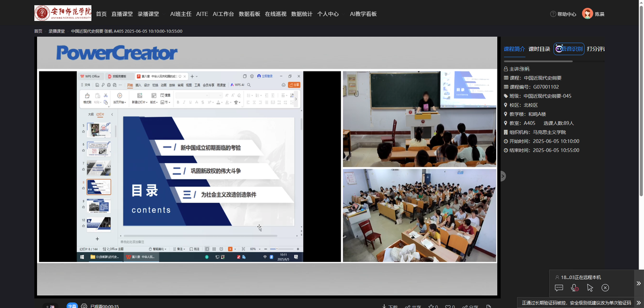This screenshot has width=644, height=308.
Task: Click the student classroom camera view
Action: coord(419,215)
